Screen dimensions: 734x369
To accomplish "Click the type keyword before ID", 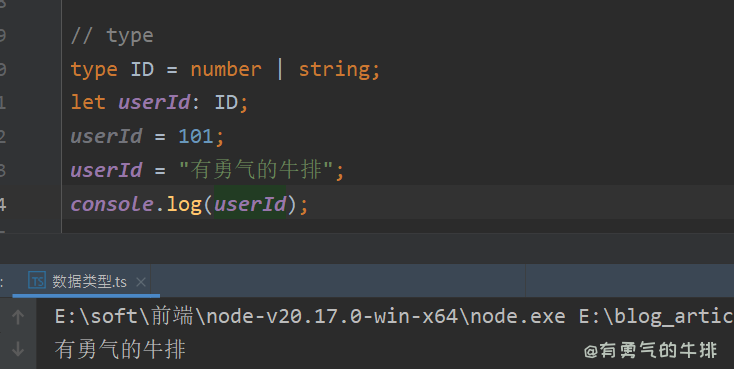I will (x=94, y=70).
